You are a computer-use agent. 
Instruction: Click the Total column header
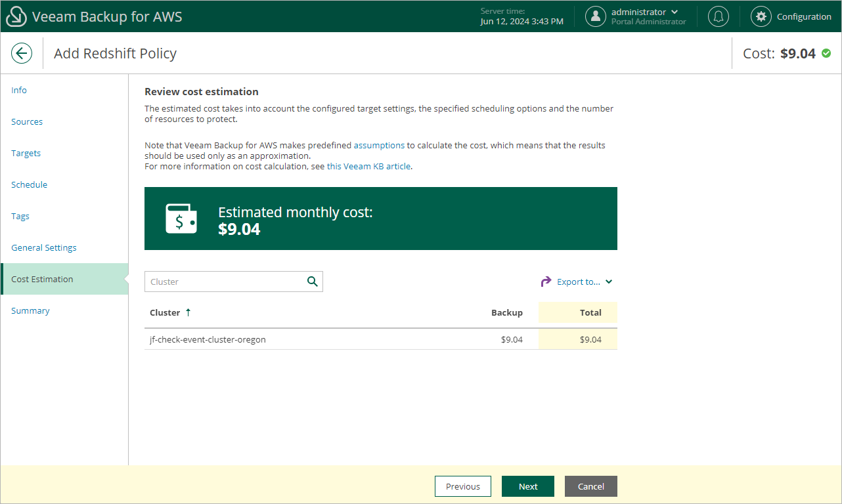[x=590, y=312]
